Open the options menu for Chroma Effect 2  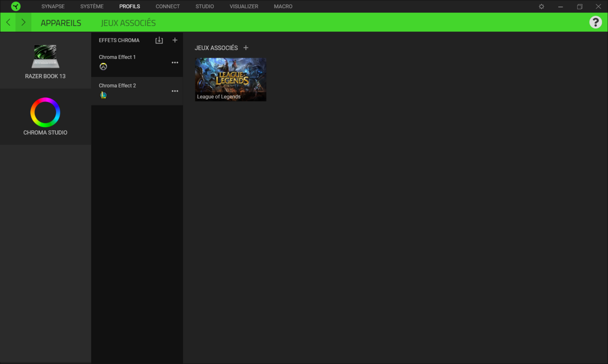coord(175,91)
